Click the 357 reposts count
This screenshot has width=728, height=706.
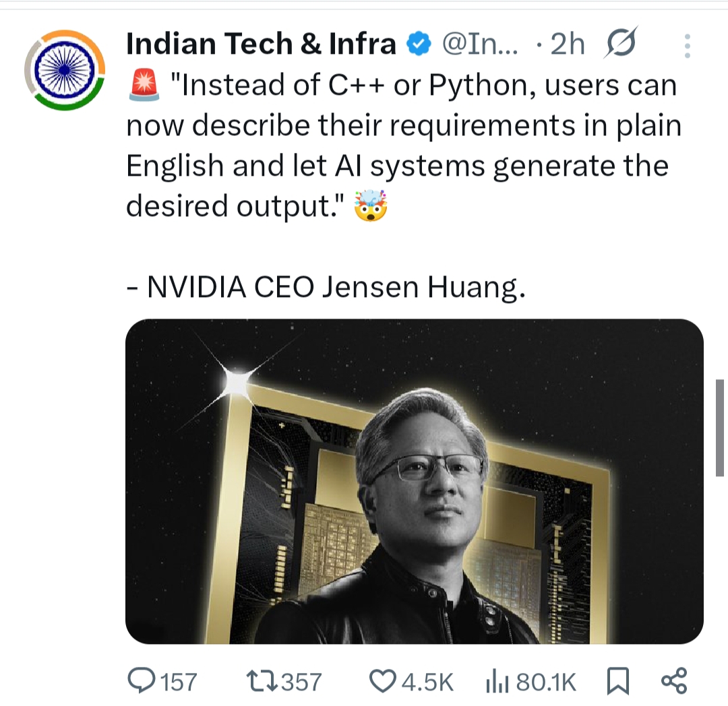[301, 682]
